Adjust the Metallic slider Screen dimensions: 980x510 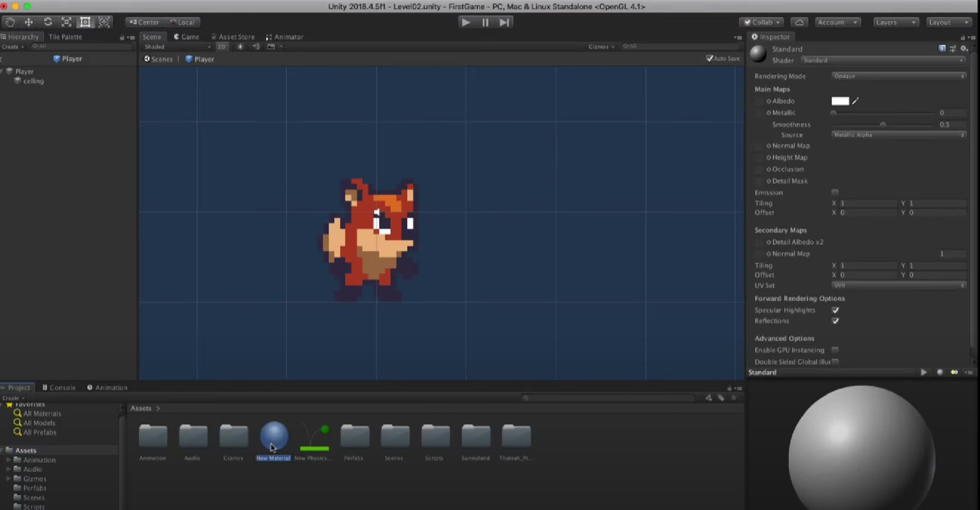click(883, 112)
